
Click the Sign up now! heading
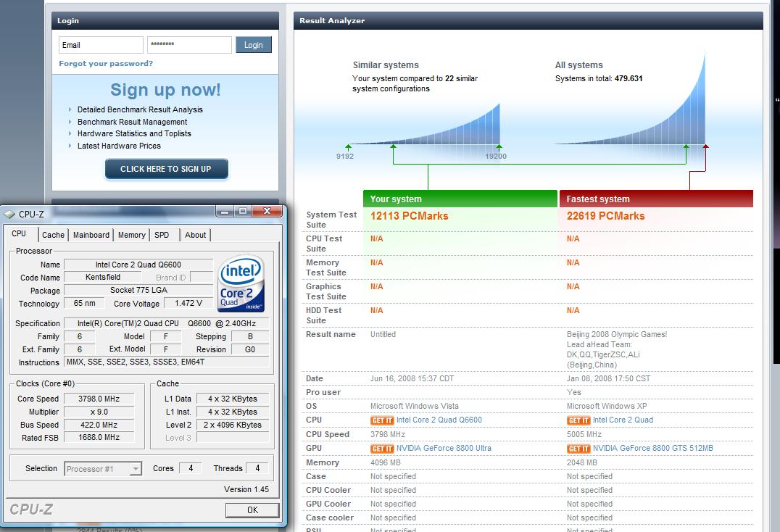tap(165, 90)
